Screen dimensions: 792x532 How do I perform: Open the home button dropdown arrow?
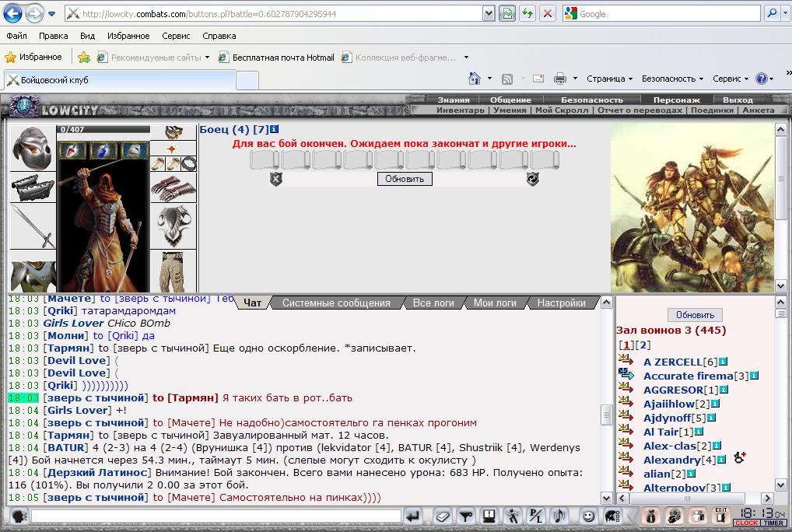coord(489,79)
